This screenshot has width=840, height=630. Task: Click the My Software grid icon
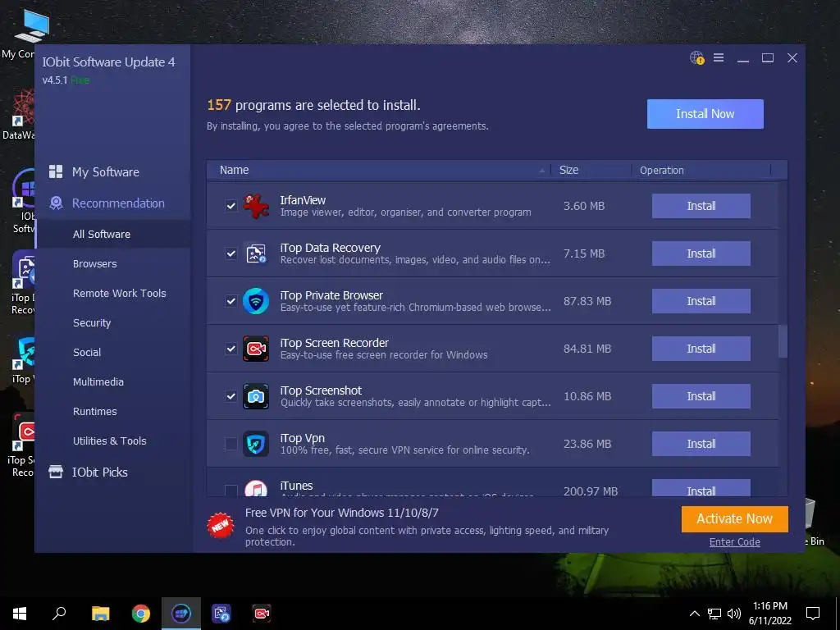click(56, 171)
